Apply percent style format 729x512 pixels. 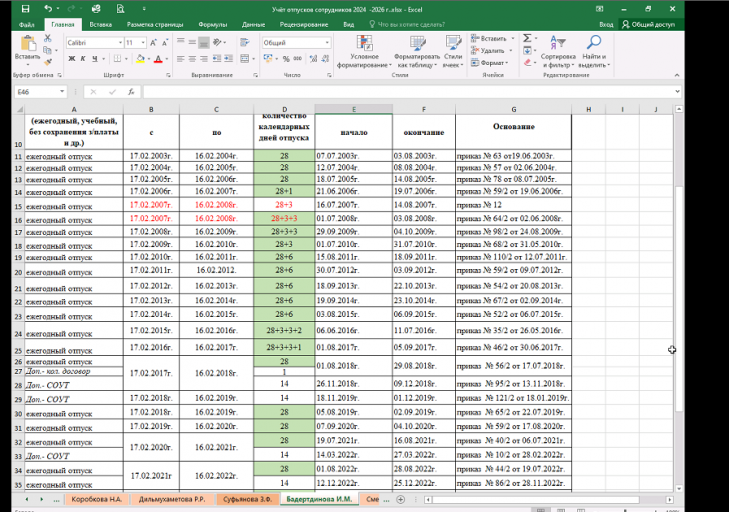coord(286,59)
